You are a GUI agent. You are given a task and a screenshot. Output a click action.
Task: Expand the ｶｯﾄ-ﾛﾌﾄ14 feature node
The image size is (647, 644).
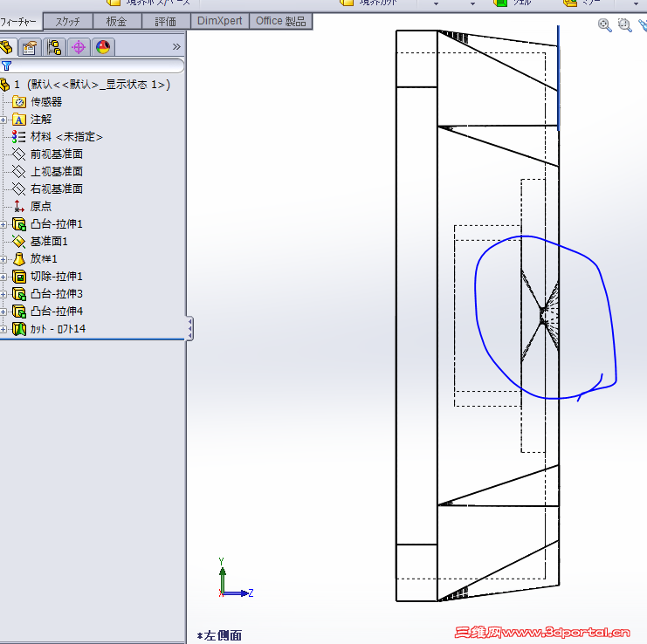(x=3, y=330)
